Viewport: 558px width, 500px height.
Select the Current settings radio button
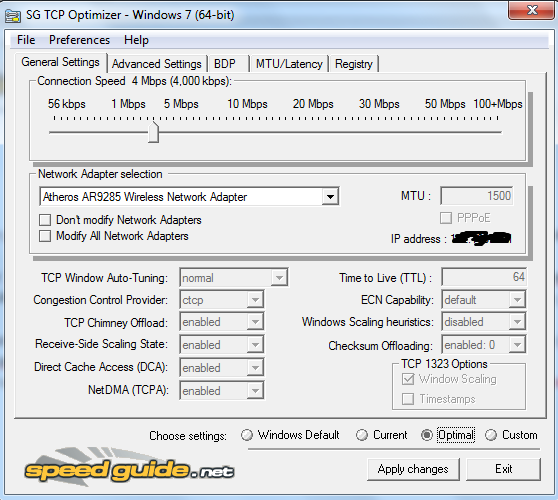[x=362, y=435]
